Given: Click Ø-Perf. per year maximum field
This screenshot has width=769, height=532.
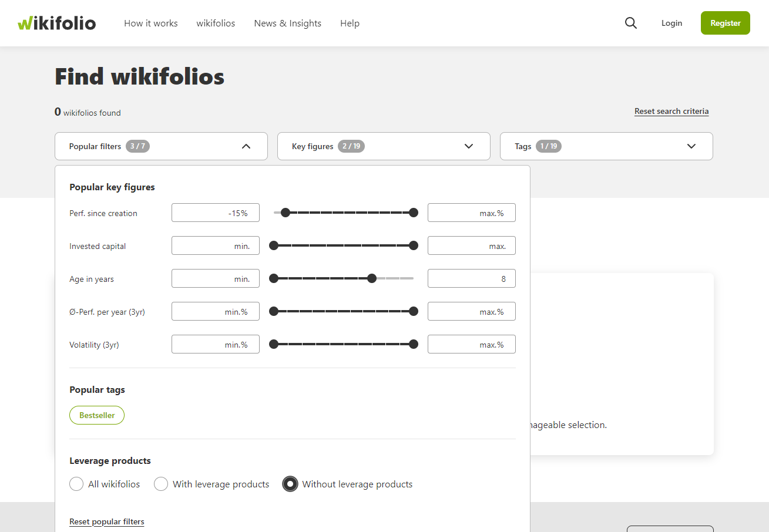Looking at the screenshot, I should coord(472,311).
